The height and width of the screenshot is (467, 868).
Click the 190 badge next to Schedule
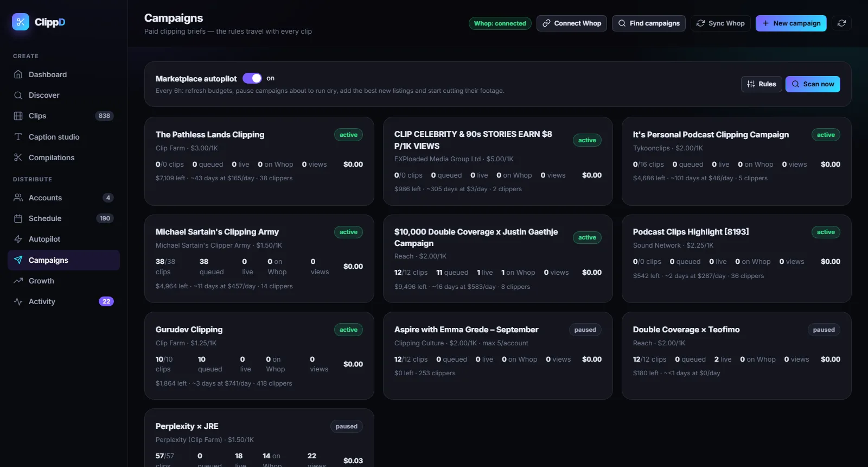[x=105, y=218]
